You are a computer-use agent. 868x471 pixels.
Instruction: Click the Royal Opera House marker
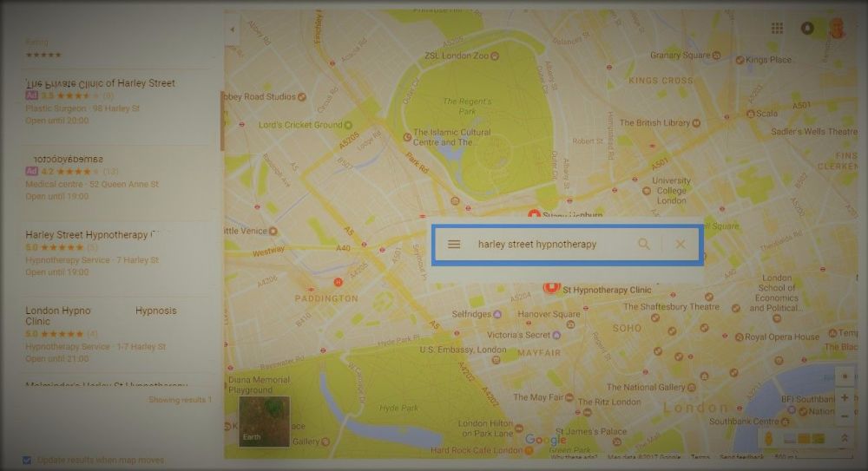pyautogui.click(x=739, y=337)
